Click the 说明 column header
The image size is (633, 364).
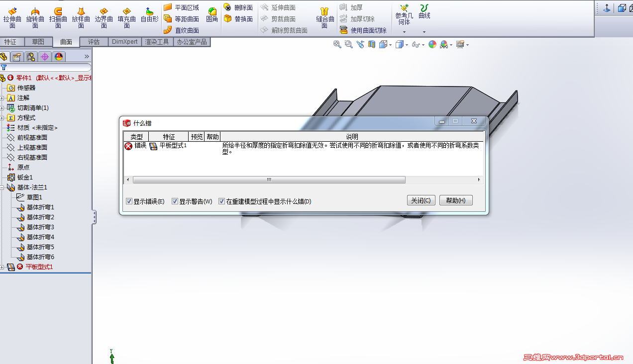pos(352,136)
